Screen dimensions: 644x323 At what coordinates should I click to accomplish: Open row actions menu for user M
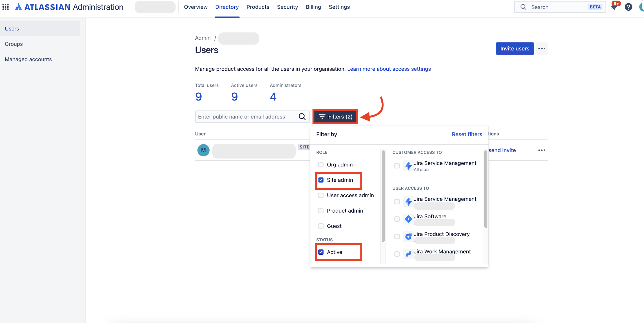(541, 150)
